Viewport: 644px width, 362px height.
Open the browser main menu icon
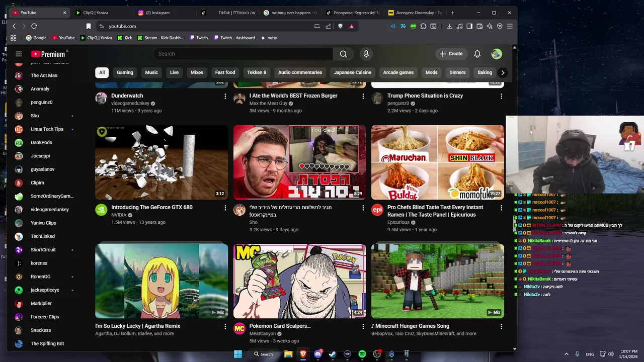point(510,26)
